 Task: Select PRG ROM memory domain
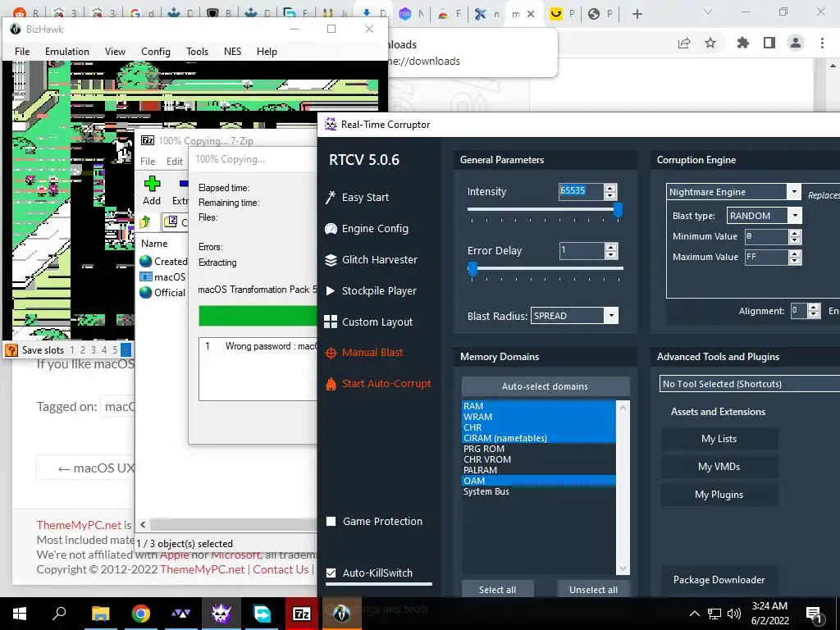(x=539, y=449)
